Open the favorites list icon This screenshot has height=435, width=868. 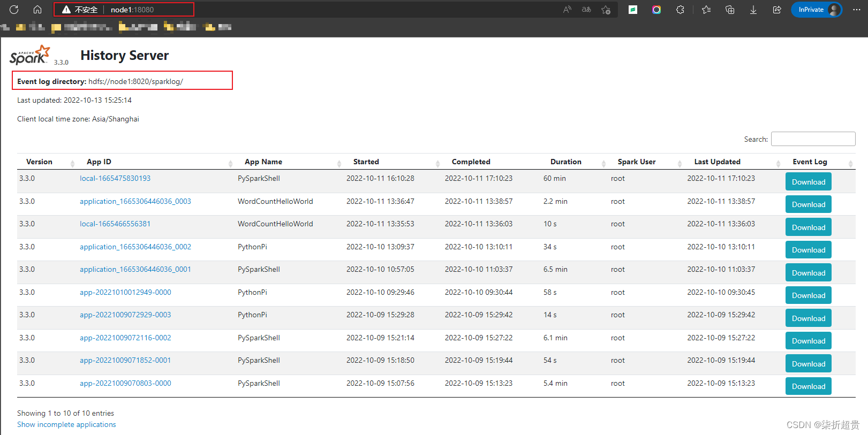(706, 10)
